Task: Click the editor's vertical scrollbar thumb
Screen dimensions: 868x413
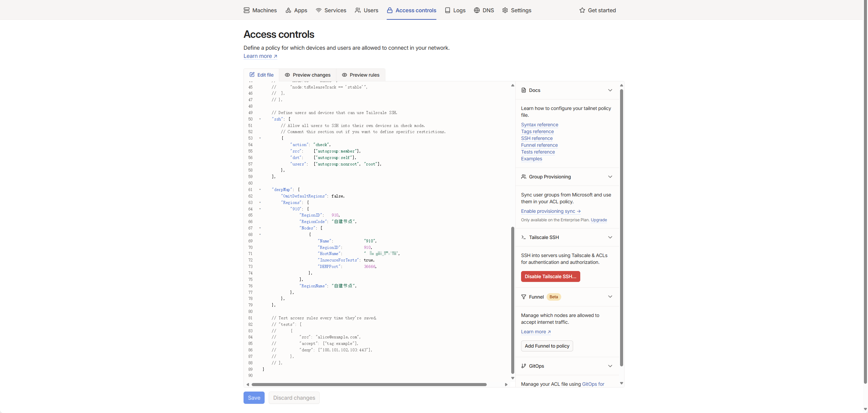Action: pos(513,300)
